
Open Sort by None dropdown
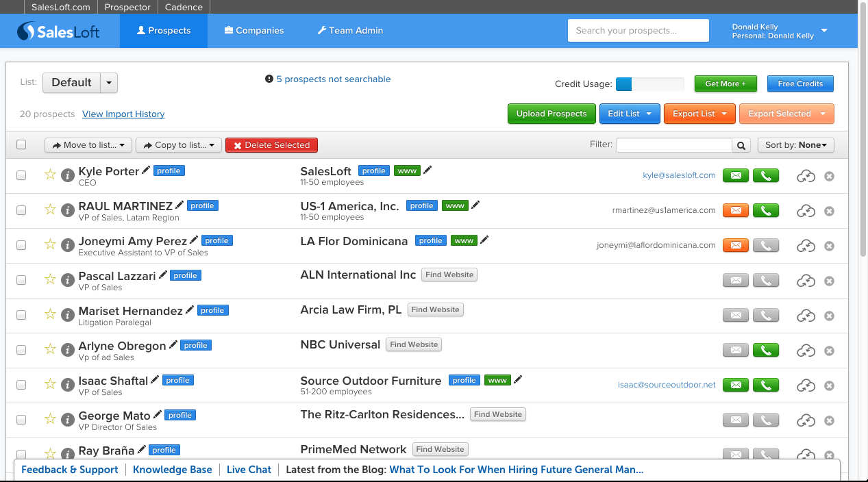coord(796,145)
